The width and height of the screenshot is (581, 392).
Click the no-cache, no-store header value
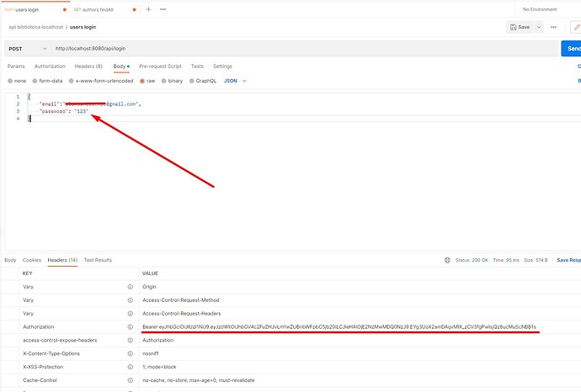[x=198, y=380]
